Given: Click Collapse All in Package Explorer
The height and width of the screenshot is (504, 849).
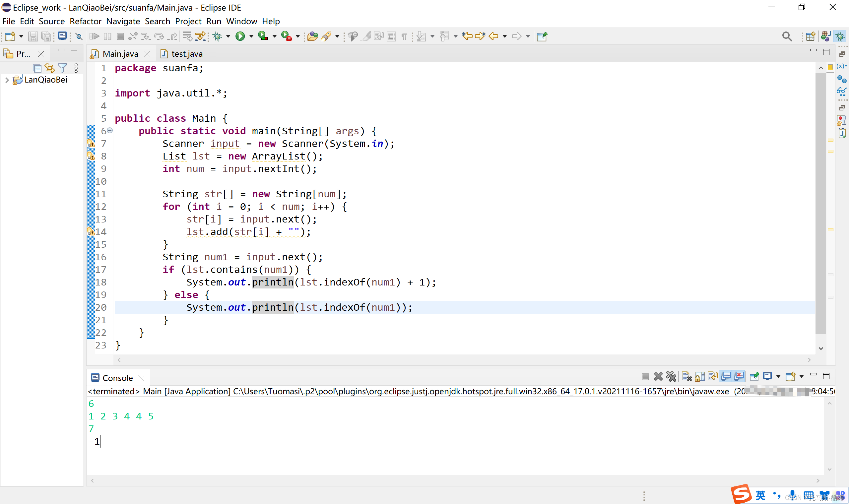Looking at the screenshot, I should 37,68.
